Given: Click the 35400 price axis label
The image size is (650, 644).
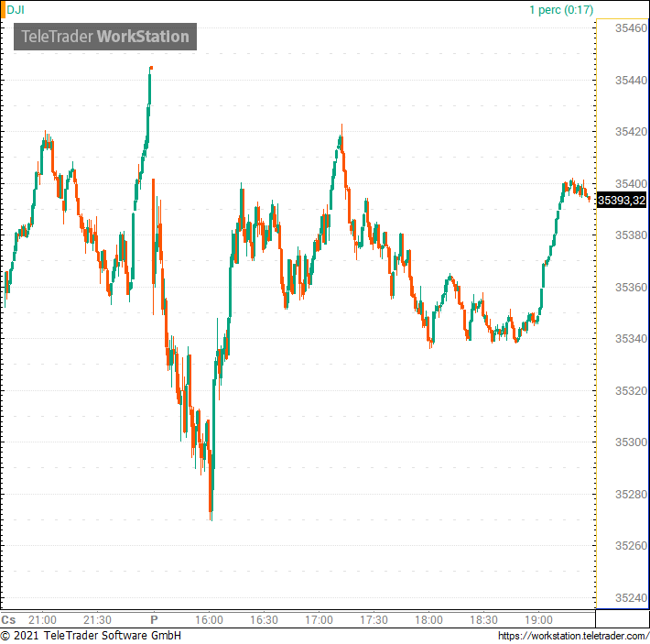Looking at the screenshot, I should 631,183.
